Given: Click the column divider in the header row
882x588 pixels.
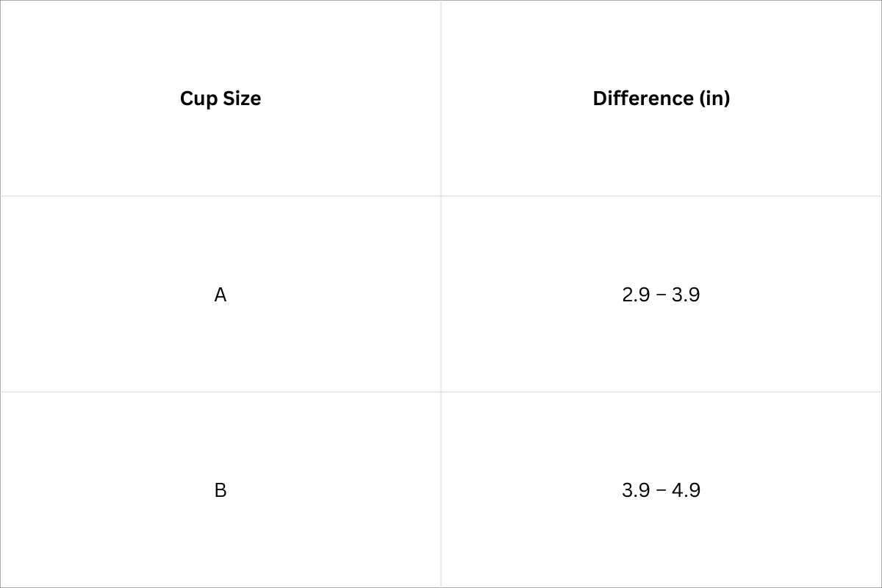Looking at the screenshot, I should 441,98.
